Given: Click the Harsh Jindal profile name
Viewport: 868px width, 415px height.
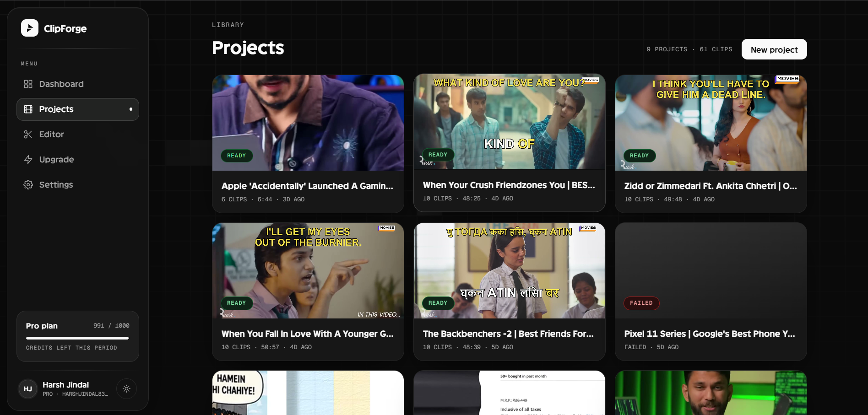Looking at the screenshot, I should (66, 385).
